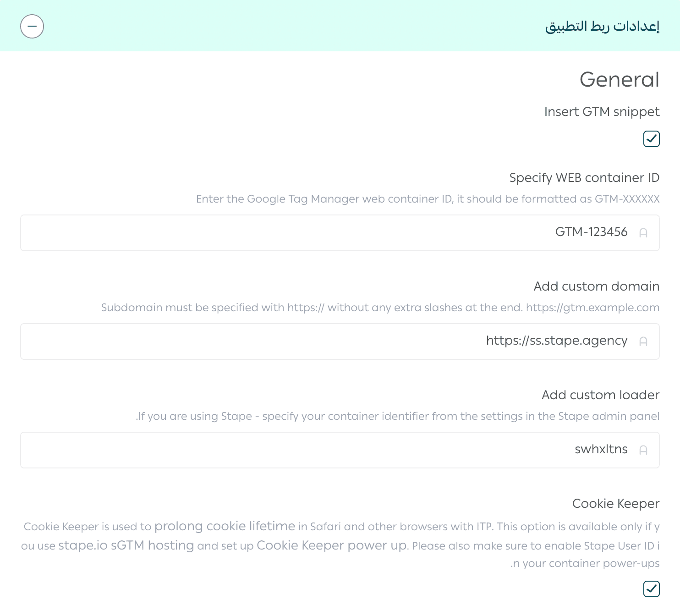Focus the custom loader input field

pyautogui.click(x=340, y=450)
